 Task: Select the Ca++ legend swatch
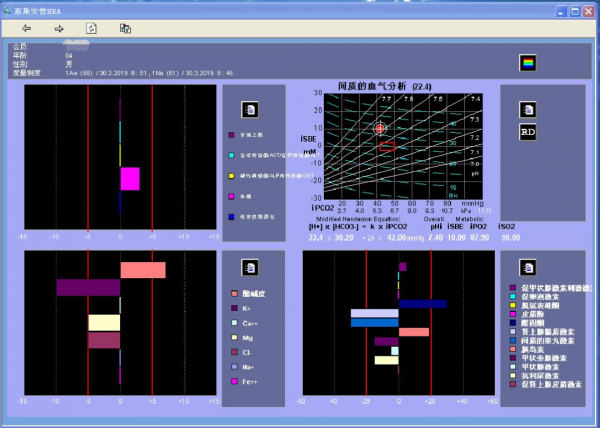[x=233, y=323]
